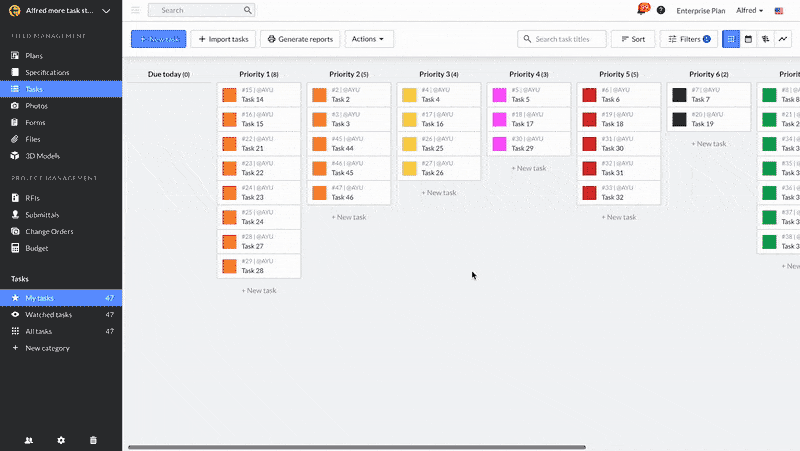Screen dimensions: 800x451
Task: Expand the Alfred user menu
Action: pyautogui.click(x=749, y=10)
